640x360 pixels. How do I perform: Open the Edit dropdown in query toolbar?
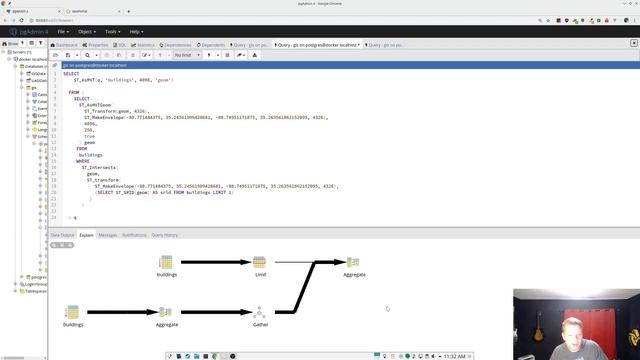[146, 55]
